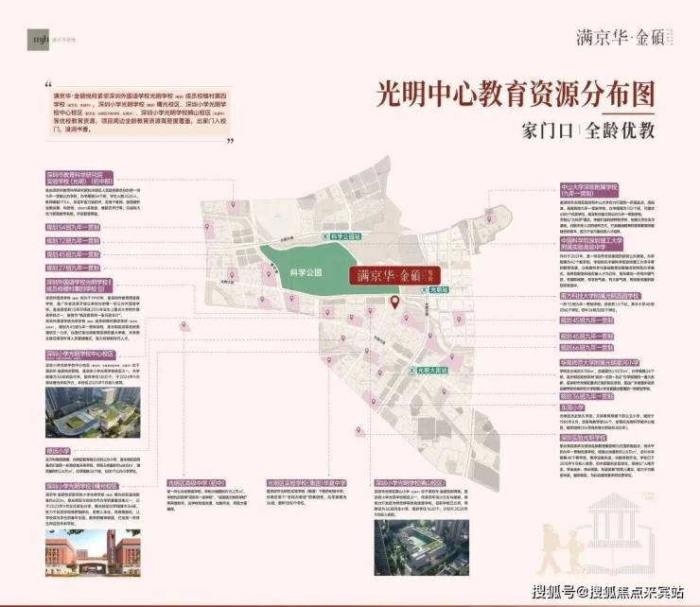Click the highlighted intro text box
This screenshot has width=700, height=607.
tap(140, 113)
